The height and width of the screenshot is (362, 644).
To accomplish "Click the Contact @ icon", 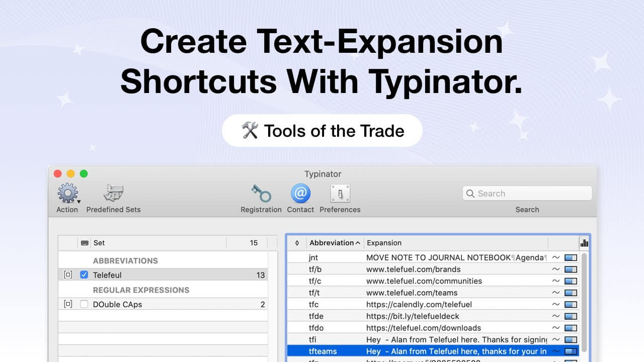I will (x=300, y=193).
